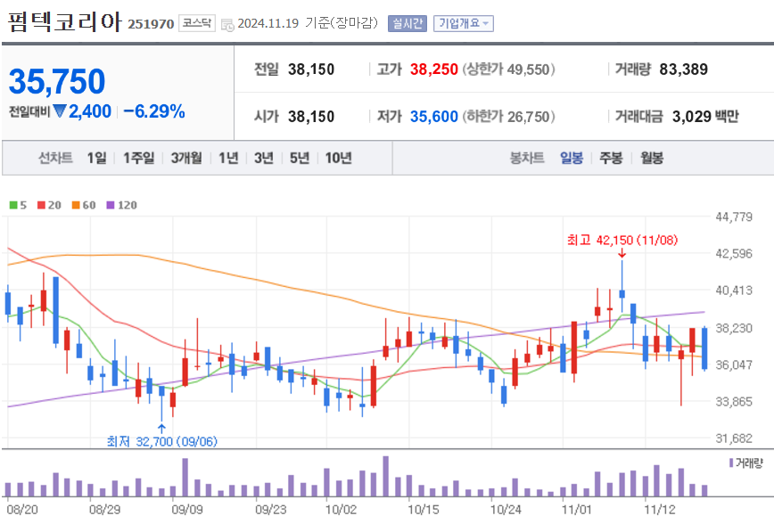Click the orange 60-day moving average legend
Screen dimensions: 774x532
point(84,205)
